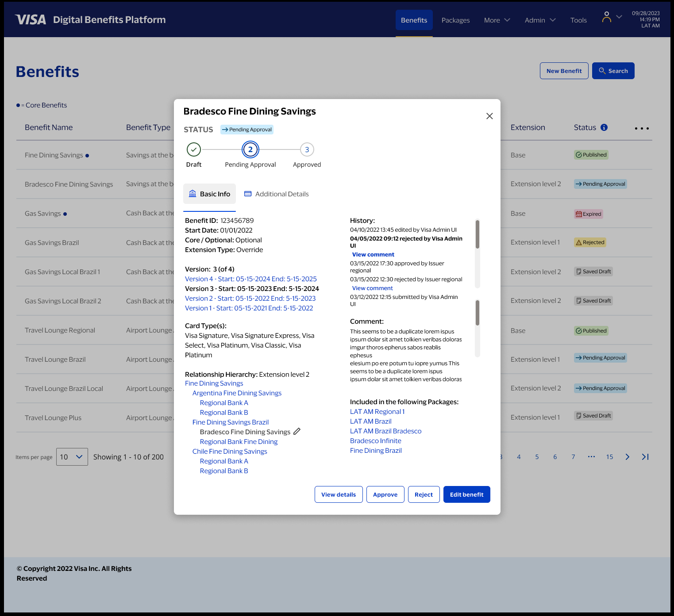
Task: Click the Approve button
Action: [385, 494]
